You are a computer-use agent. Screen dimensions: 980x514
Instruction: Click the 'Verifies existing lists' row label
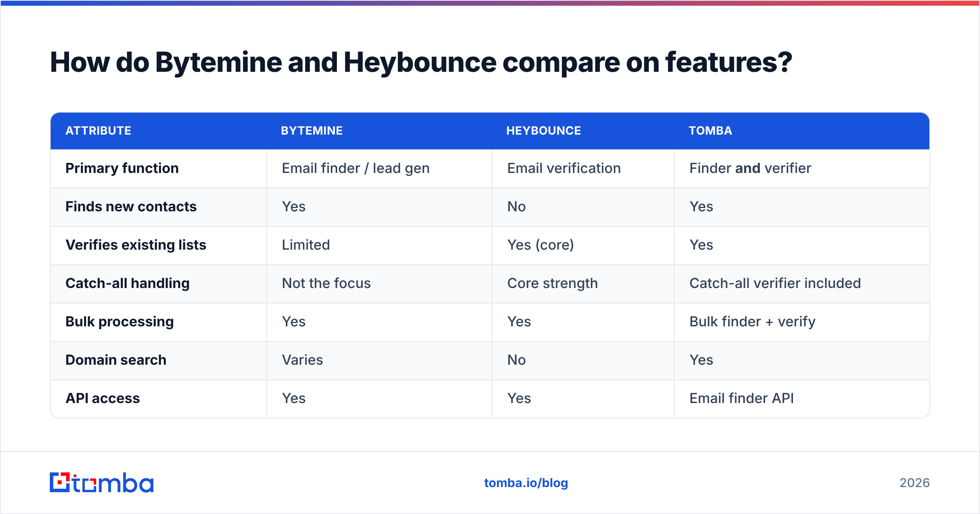[136, 245]
